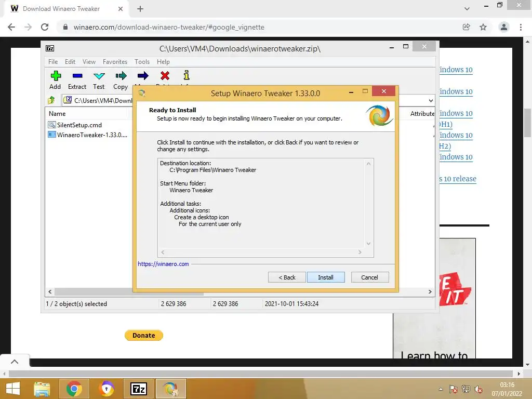Open Winaero setup taskbar icon
The height and width of the screenshot is (399, 532).
pyautogui.click(x=170, y=389)
